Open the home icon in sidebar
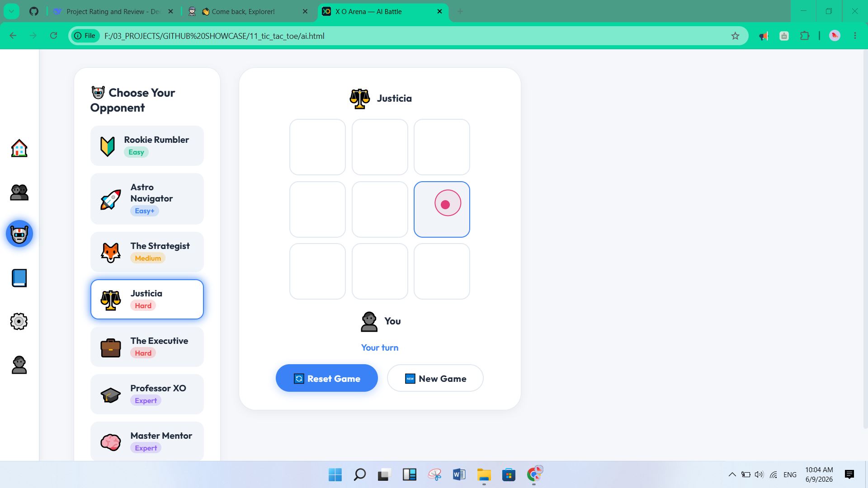This screenshot has width=868, height=488. 19,148
